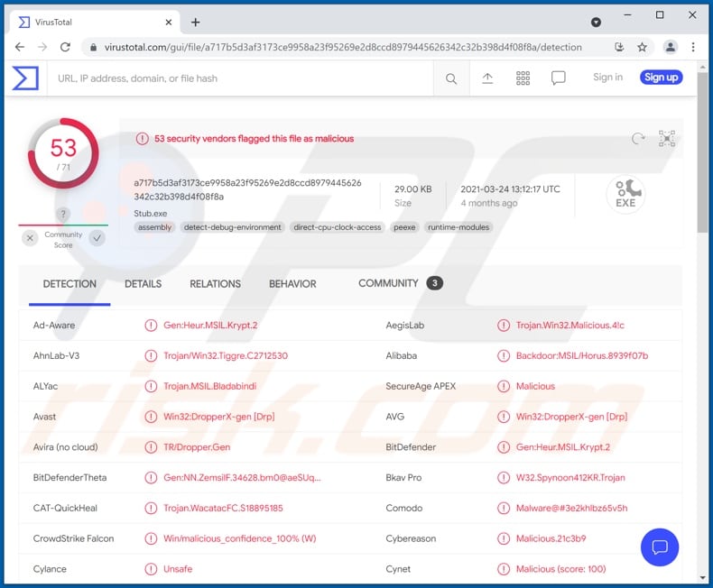This screenshot has width=713, height=588.
Task: Open a new tab with plus icon
Action: [196, 23]
